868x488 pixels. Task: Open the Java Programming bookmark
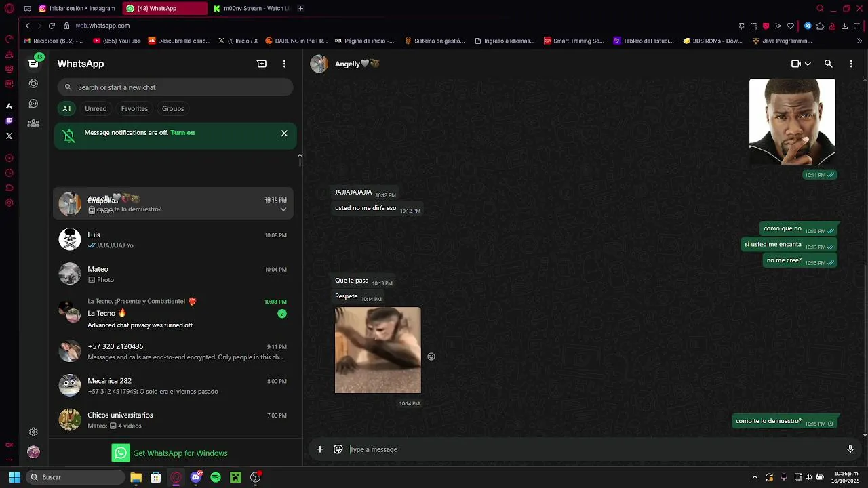[782, 41]
